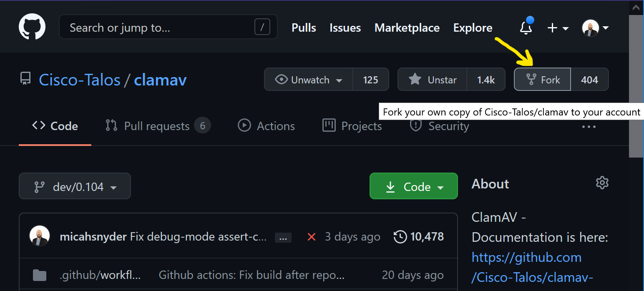Viewport: 644px width, 291px height.
Task: Click the GitHub logo home icon
Action: pos(32,28)
